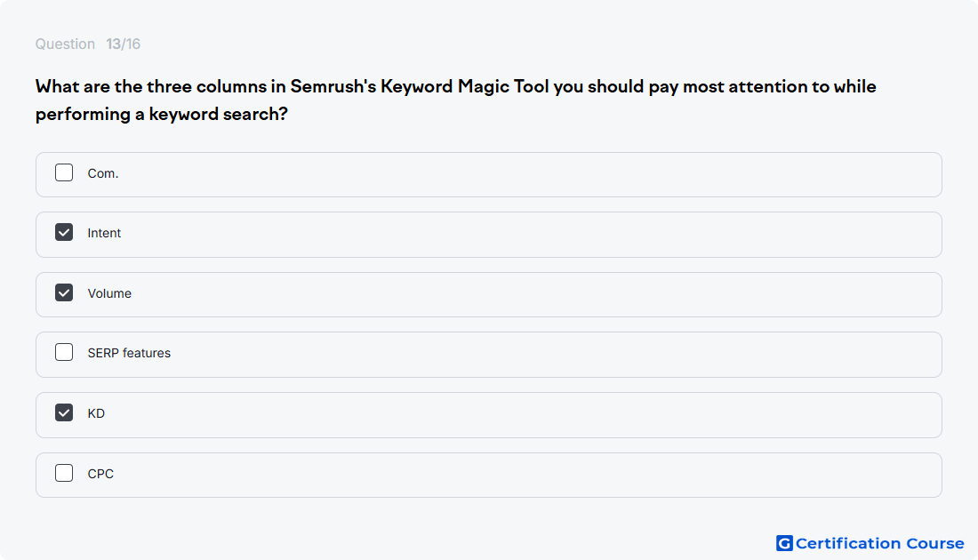Open the Certification Course link text

879,543
